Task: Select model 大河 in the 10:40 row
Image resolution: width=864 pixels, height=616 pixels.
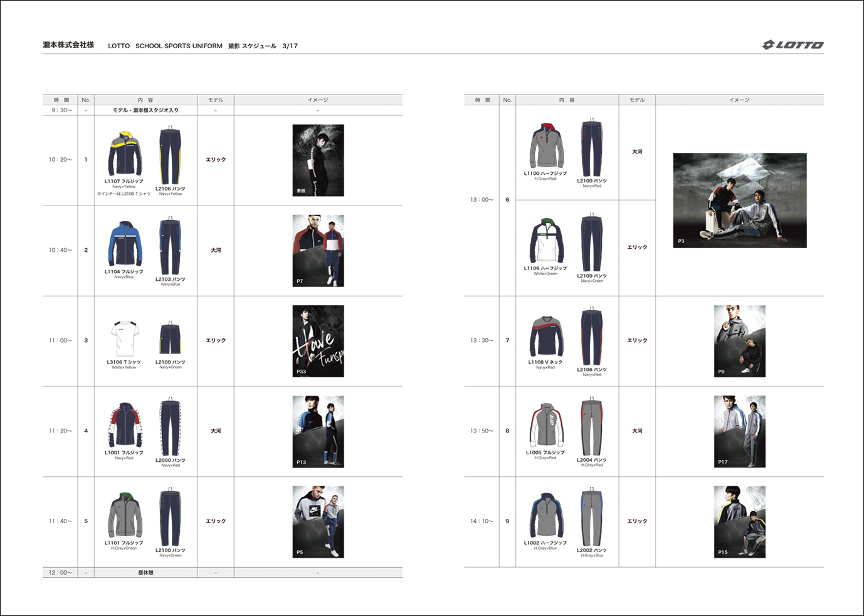Action: coord(216,250)
